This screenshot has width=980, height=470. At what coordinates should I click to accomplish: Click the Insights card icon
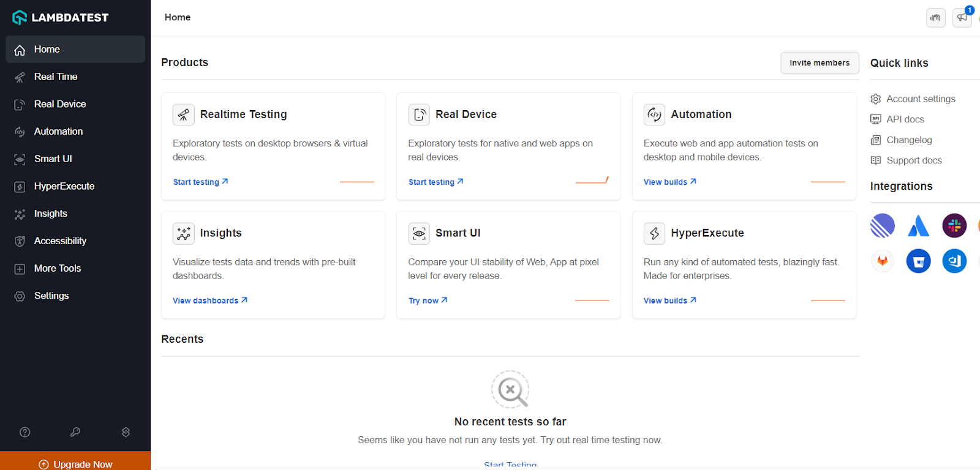coord(184,233)
